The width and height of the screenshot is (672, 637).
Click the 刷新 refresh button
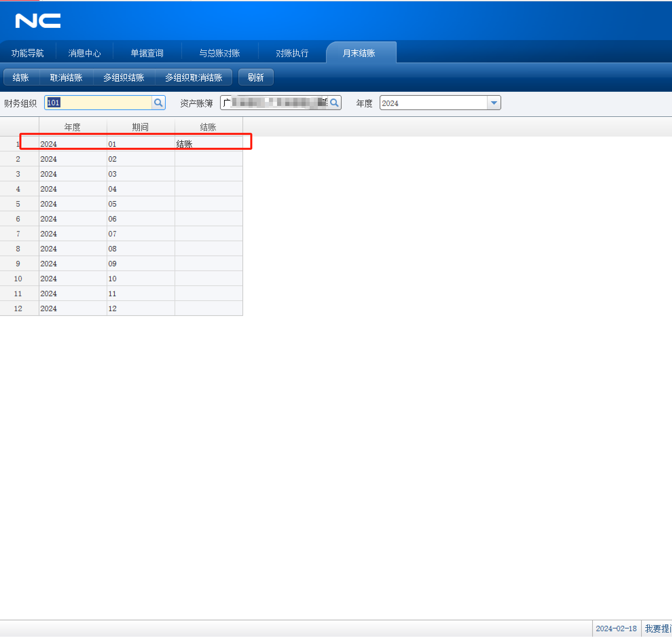click(x=256, y=77)
